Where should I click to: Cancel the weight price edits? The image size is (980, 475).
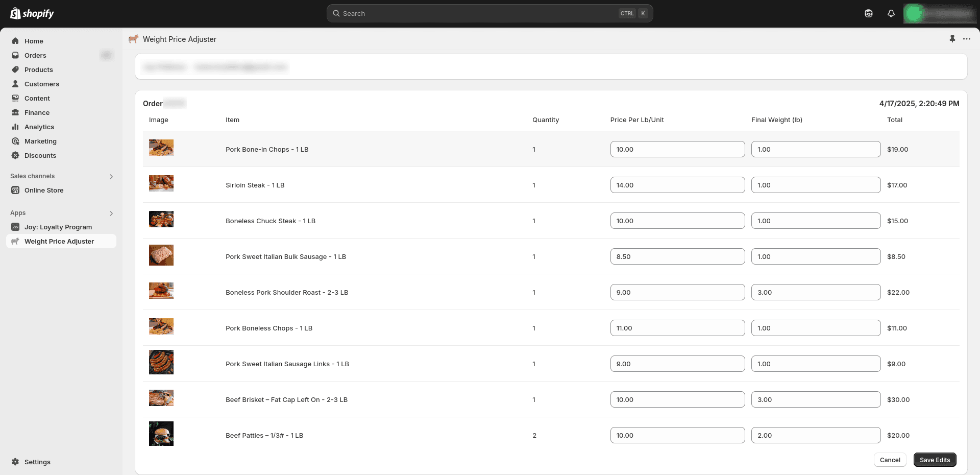coord(890,460)
